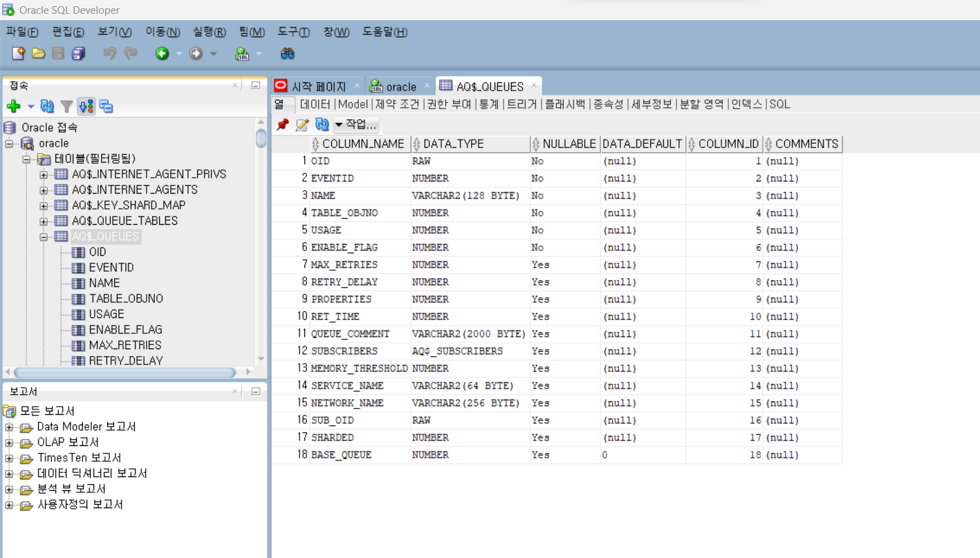Open Forward navigation history dropdown
Image resolution: width=980 pixels, height=558 pixels.
(x=213, y=54)
